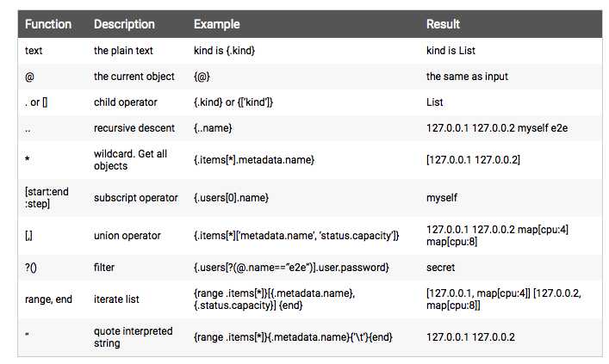
Task: Click the Example column header
Action: coord(216,24)
